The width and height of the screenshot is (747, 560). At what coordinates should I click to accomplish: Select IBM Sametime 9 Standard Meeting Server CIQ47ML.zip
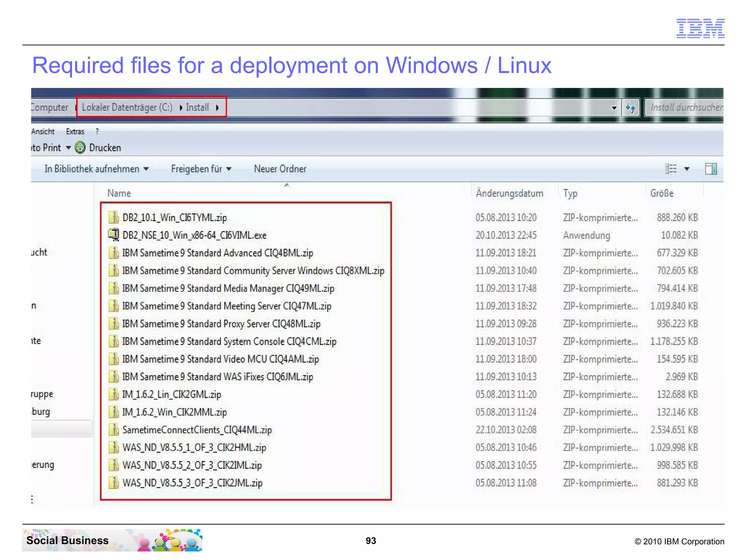pos(227,306)
